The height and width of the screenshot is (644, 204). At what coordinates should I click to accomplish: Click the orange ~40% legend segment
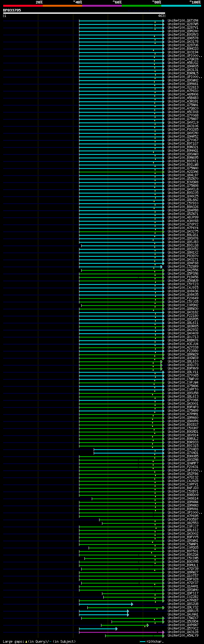62,6
